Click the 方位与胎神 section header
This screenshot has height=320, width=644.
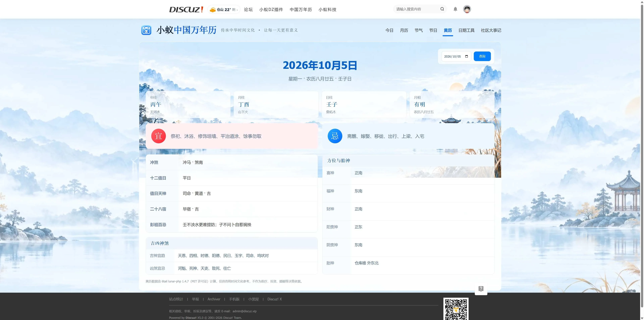[408, 160]
